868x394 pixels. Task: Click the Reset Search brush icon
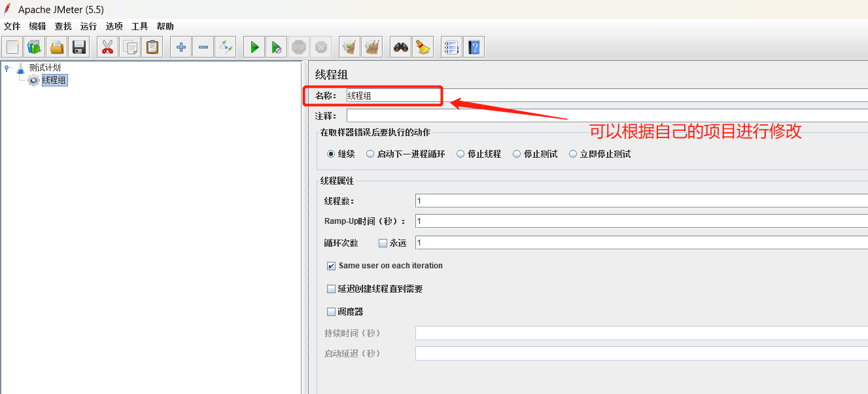click(423, 47)
